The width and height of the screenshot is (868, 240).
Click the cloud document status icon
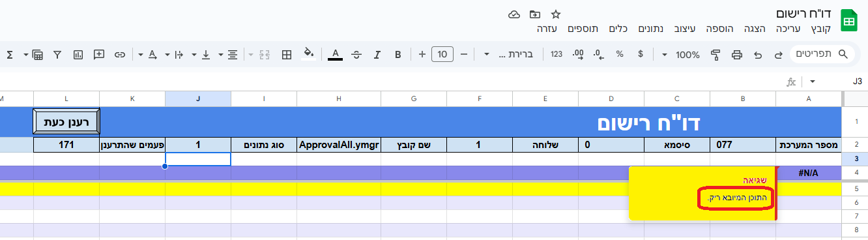pyautogui.click(x=514, y=14)
